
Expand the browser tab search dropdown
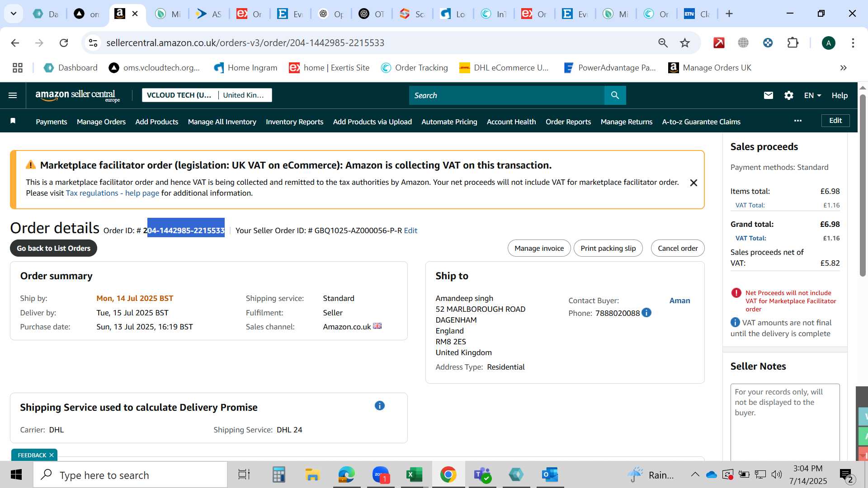[x=14, y=14]
